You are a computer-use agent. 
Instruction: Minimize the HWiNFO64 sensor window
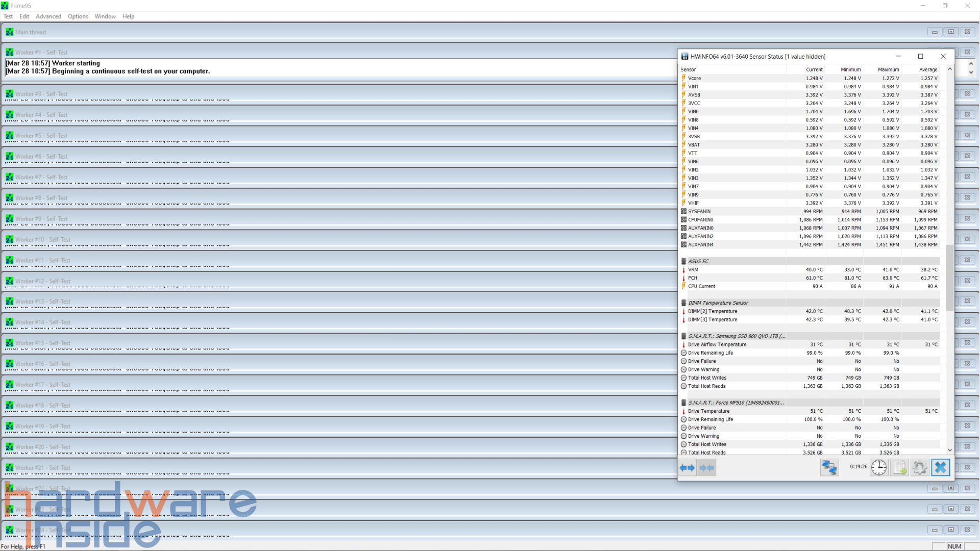click(898, 57)
